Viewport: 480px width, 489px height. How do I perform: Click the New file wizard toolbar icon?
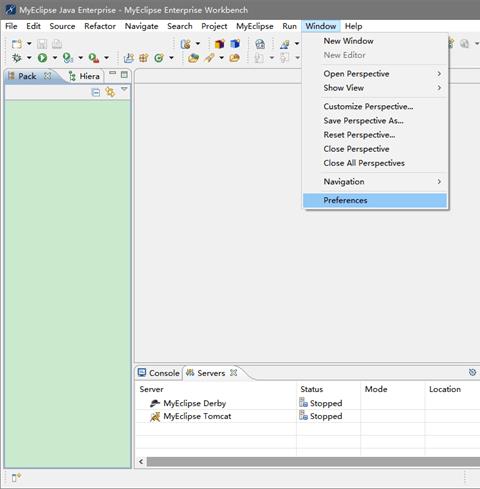[17, 44]
